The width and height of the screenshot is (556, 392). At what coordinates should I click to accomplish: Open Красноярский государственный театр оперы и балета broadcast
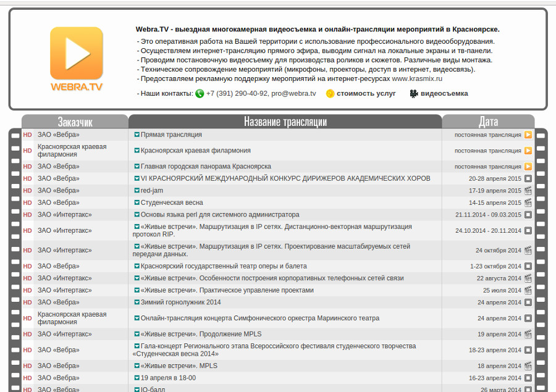point(224,266)
